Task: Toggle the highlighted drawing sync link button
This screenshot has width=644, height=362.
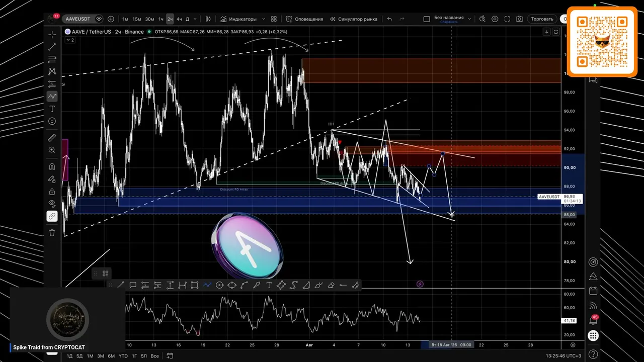Action: click(x=52, y=216)
